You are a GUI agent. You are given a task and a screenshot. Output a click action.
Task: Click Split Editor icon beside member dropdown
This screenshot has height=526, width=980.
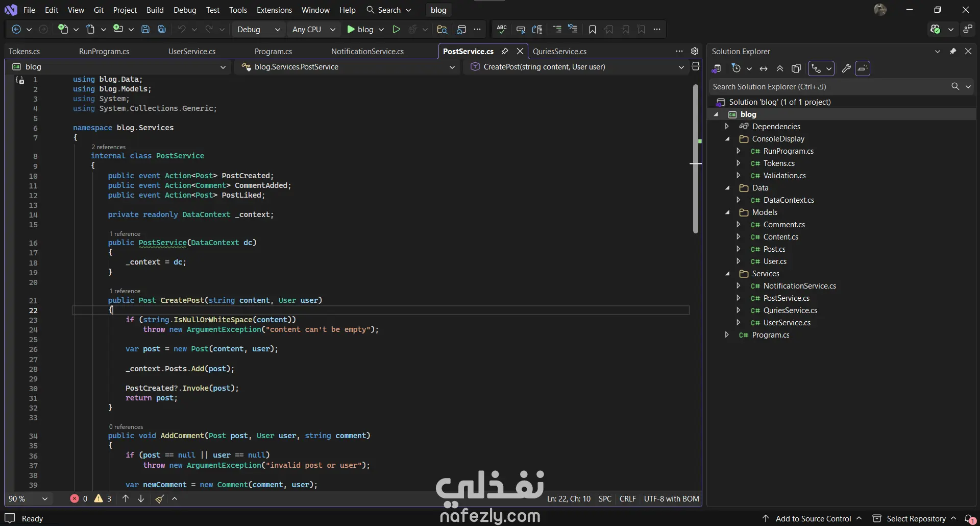coord(695,66)
